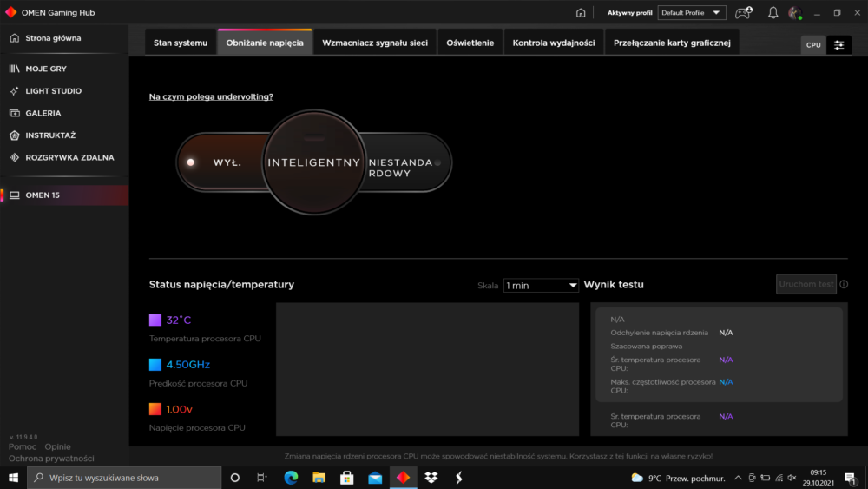
Task: Open Na czym polega undervolting link
Action: tap(211, 96)
